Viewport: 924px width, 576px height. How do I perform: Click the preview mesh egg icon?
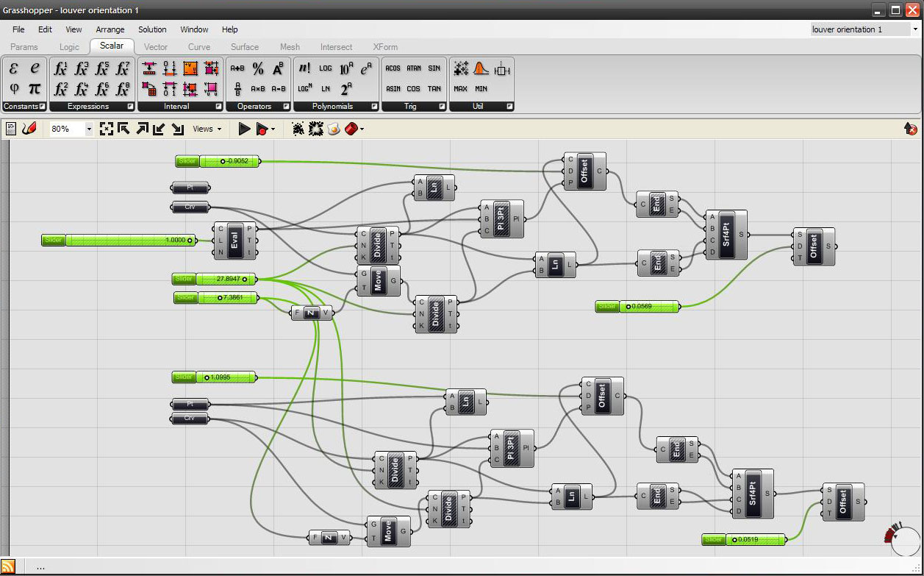(334, 129)
